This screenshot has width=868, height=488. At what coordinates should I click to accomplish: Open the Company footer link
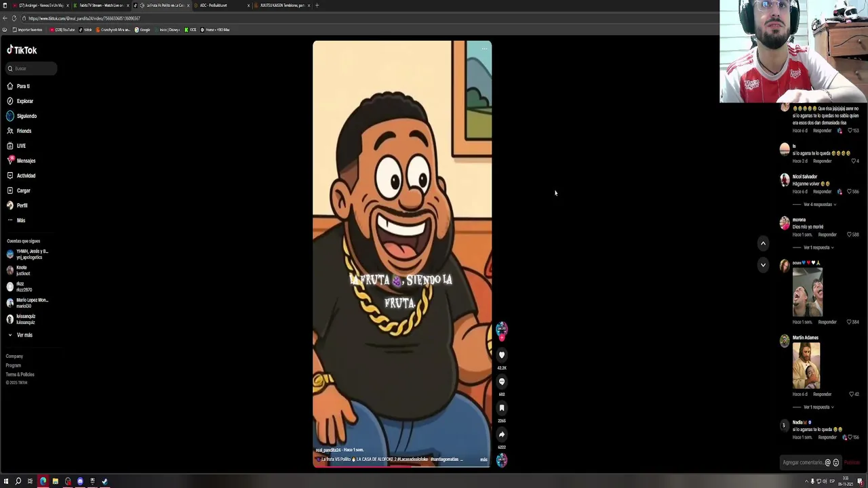(x=14, y=356)
